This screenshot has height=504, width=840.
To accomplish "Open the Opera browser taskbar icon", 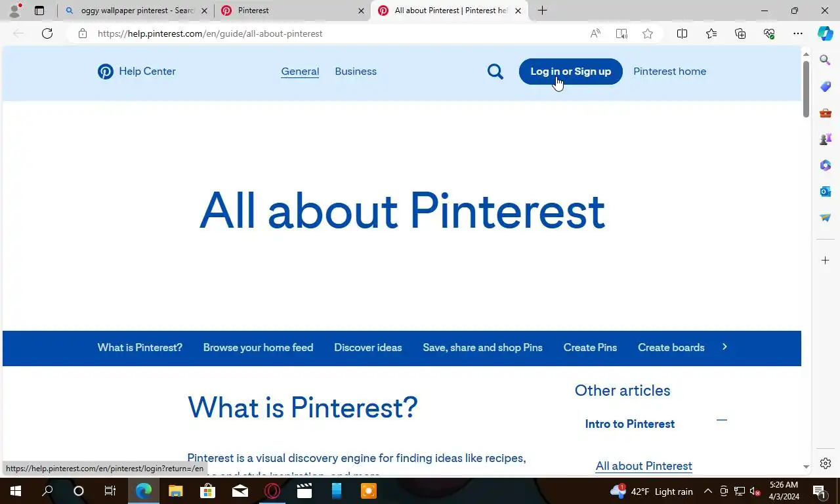I will (x=272, y=491).
